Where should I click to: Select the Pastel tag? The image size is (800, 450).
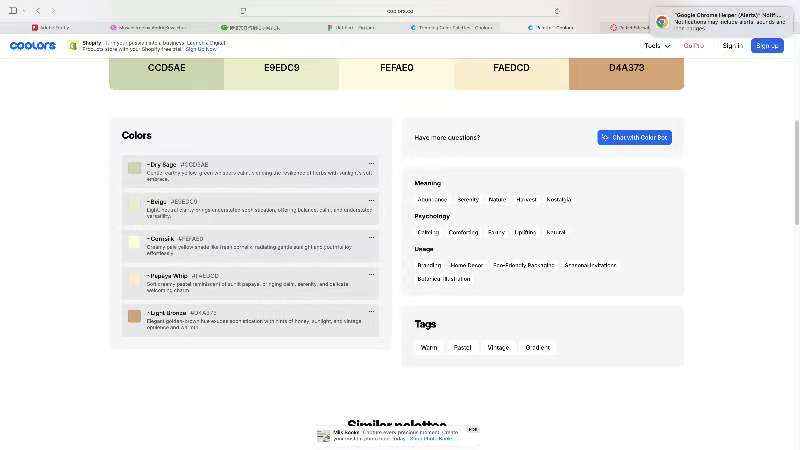[x=462, y=348]
